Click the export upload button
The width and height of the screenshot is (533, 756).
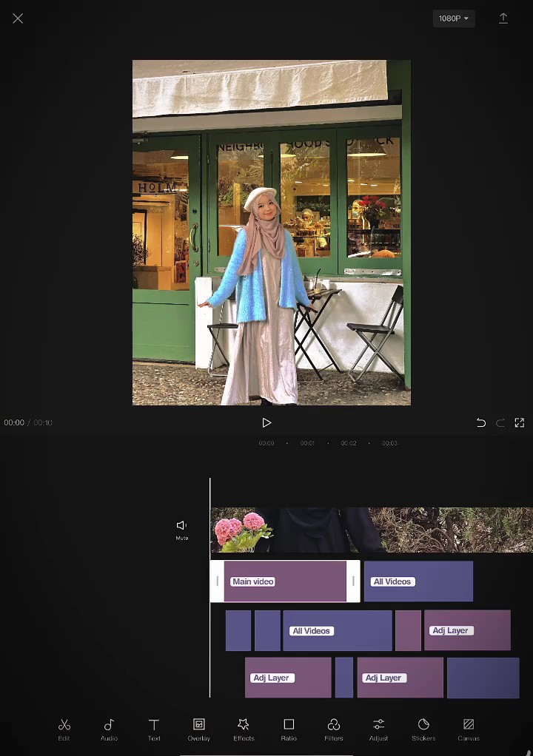503,18
